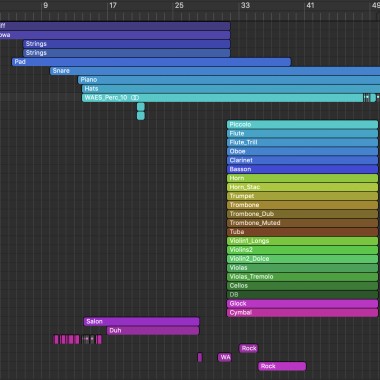Select the Cymbal region
The height and width of the screenshot is (380, 380).
(x=302, y=313)
